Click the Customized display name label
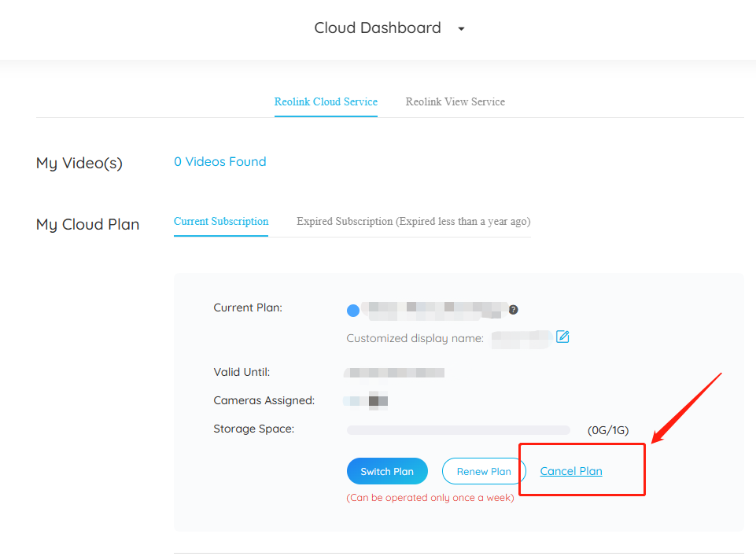The height and width of the screenshot is (556, 756). coord(415,338)
